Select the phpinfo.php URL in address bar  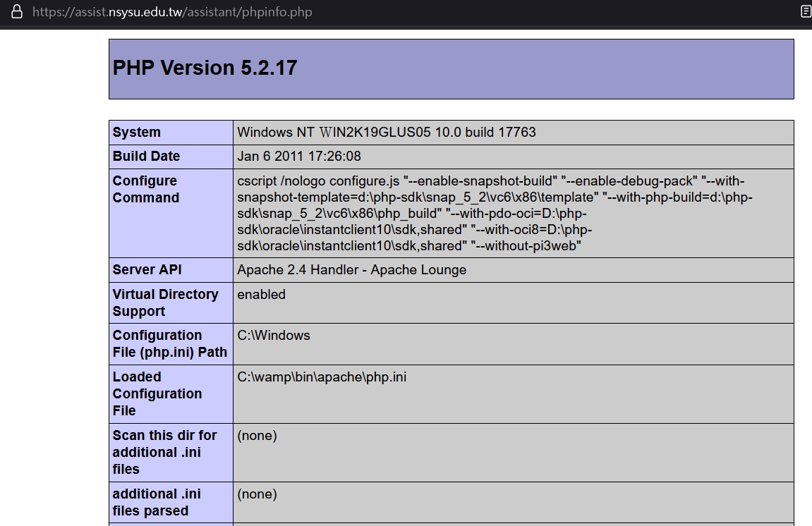click(172, 12)
